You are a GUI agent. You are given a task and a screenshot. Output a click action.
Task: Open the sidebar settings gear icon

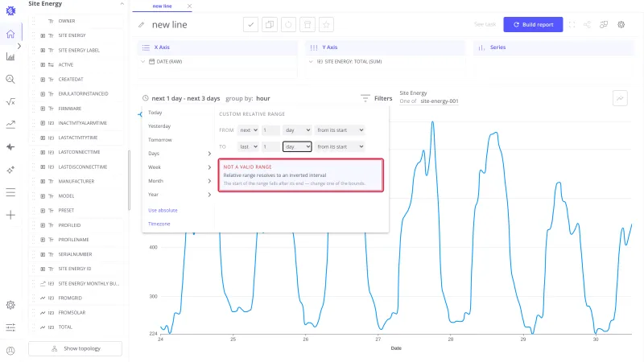point(10,305)
